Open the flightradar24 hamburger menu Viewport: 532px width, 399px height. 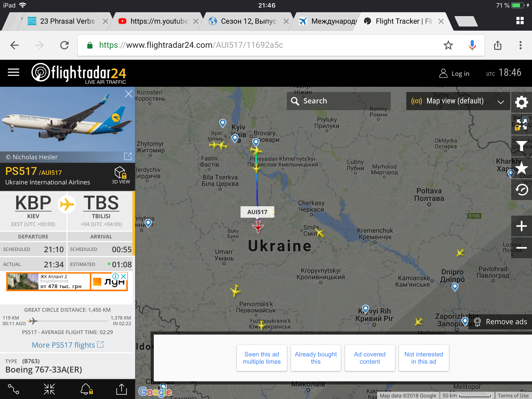click(x=14, y=72)
